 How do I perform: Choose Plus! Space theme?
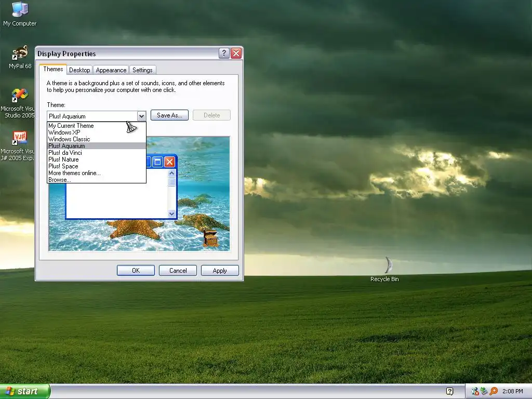pos(97,166)
